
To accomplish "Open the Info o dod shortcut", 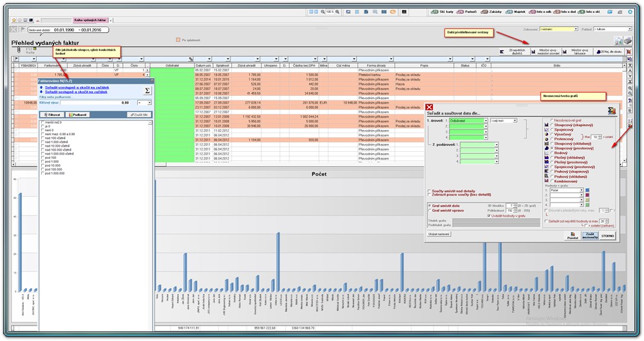I will pyautogui.click(x=565, y=12).
